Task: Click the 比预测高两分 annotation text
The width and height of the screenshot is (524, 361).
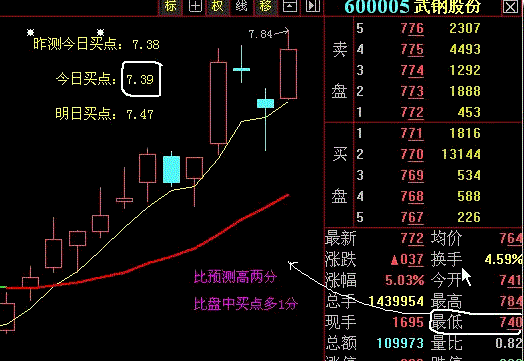Action: click(x=236, y=277)
